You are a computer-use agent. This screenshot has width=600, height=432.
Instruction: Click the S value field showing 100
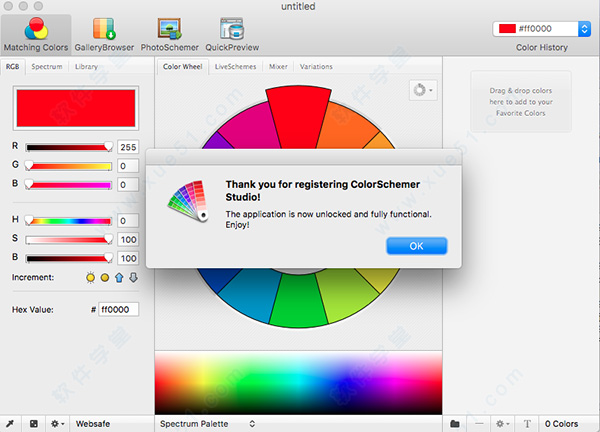pos(128,239)
